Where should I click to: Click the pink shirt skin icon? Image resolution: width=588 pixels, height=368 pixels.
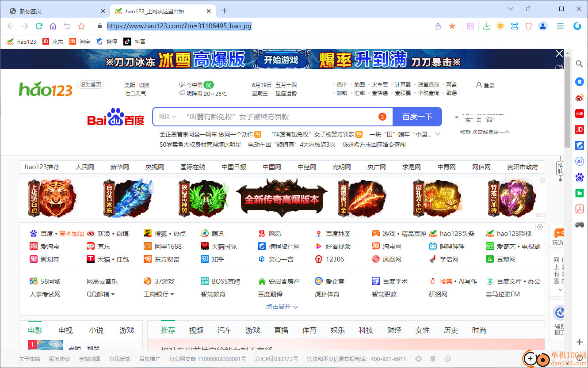pos(529,26)
